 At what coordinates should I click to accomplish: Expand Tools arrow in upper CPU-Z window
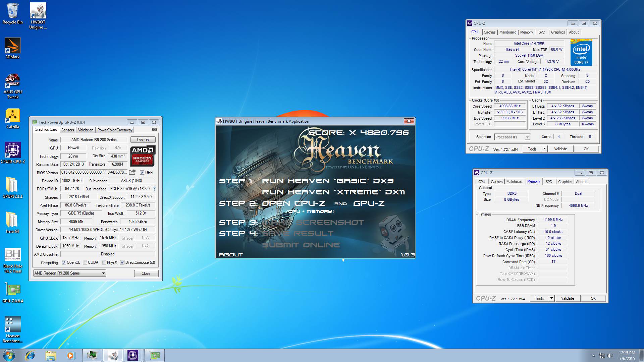[544, 149]
